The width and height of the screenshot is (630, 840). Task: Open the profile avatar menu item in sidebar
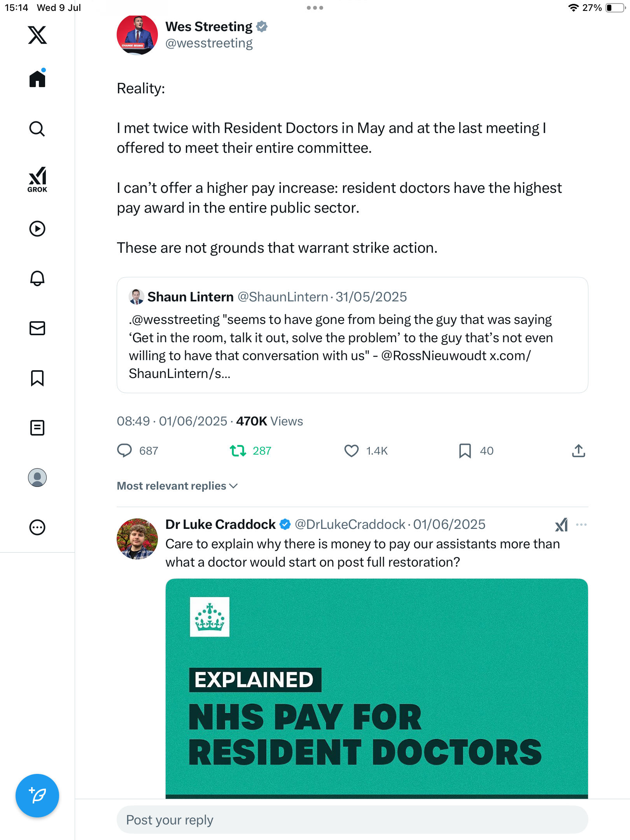click(37, 478)
